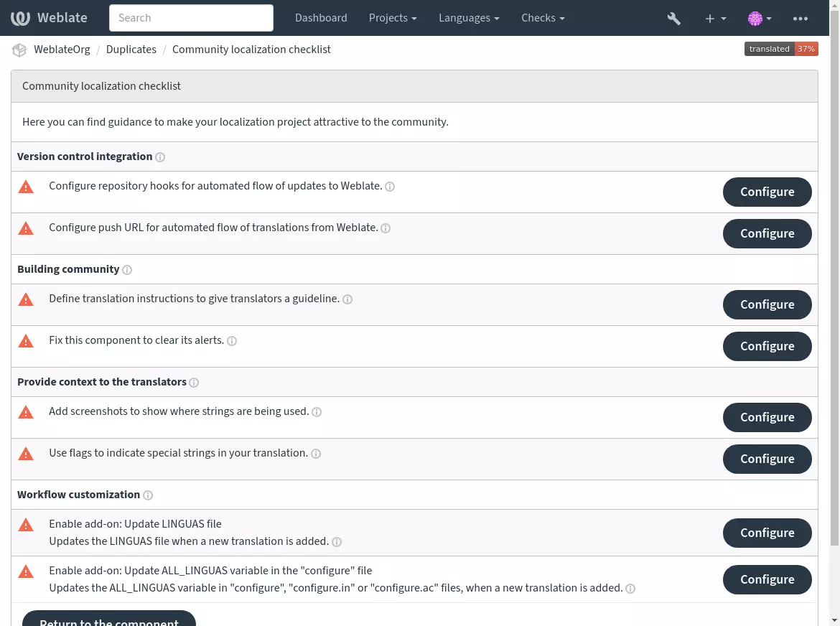Screen dimensions: 840x626
Task: Click the info icon after Add screenshots text
Action: pyautogui.click(x=317, y=412)
